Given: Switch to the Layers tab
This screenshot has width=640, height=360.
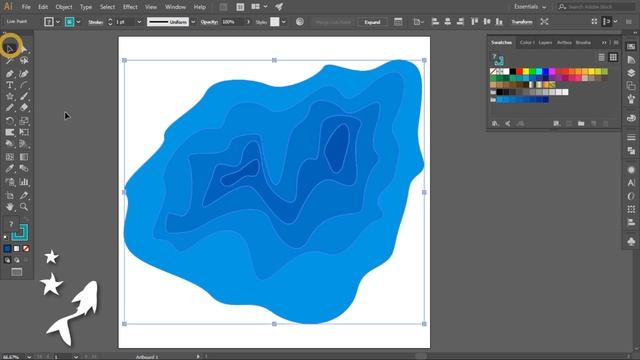Looking at the screenshot, I should (545, 42).
